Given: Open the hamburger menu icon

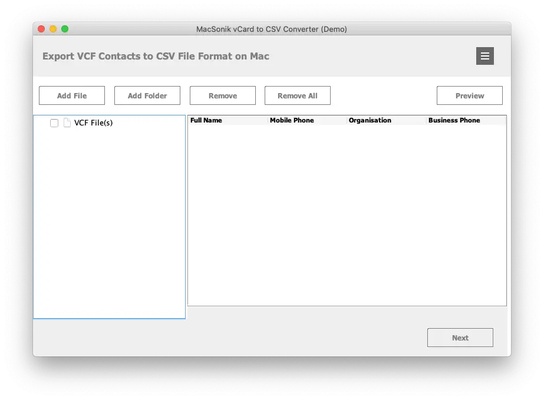Looking at the screenshot, I should coord(485,56).
